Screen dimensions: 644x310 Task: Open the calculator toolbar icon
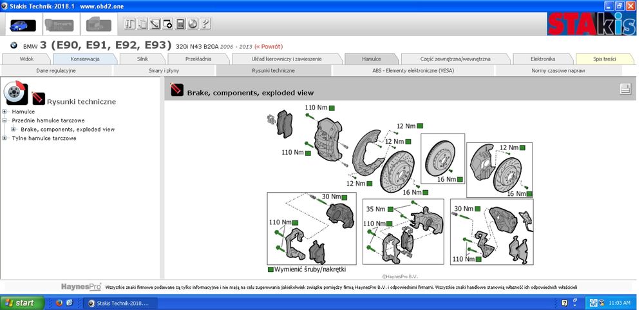tap(180, 24)
